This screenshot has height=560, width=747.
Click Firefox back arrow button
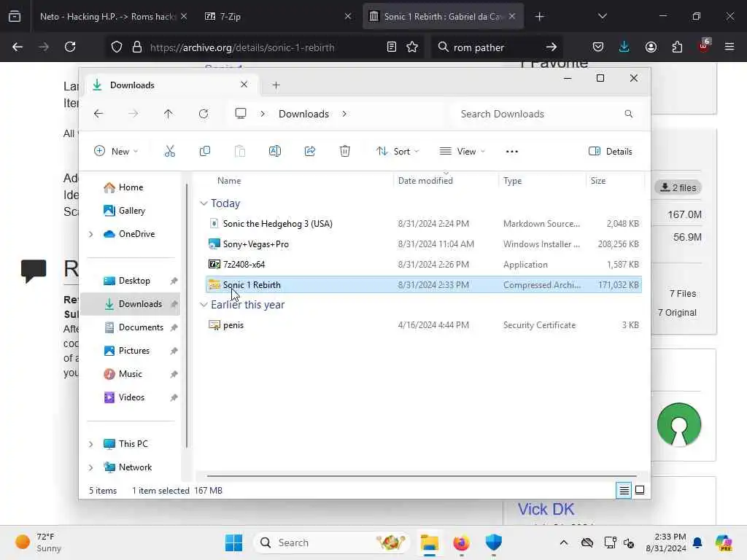coord(18,47)
